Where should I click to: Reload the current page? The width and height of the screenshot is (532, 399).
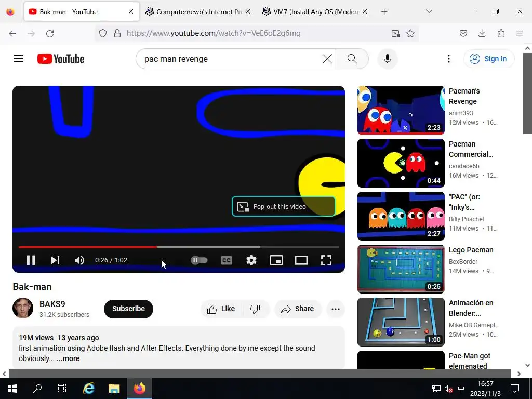pos(50,33)
